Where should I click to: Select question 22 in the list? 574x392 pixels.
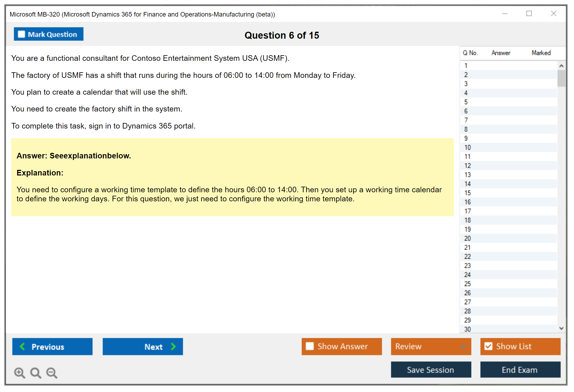[467, 257]
